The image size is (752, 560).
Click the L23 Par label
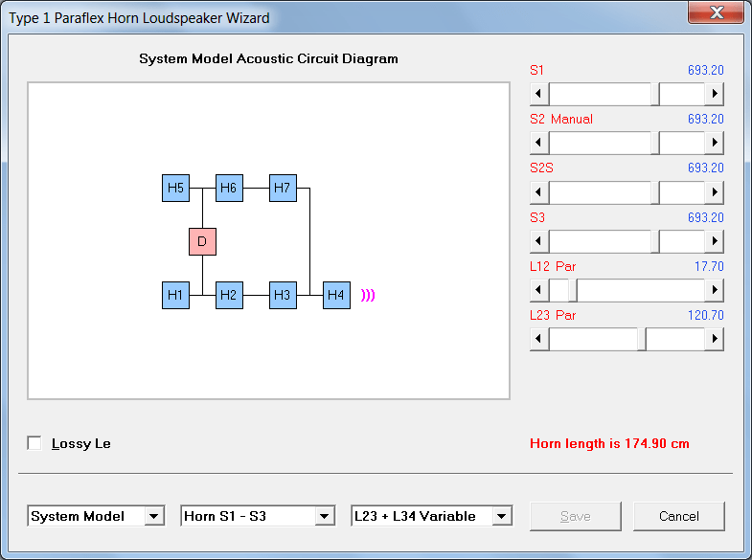point(553,315)
